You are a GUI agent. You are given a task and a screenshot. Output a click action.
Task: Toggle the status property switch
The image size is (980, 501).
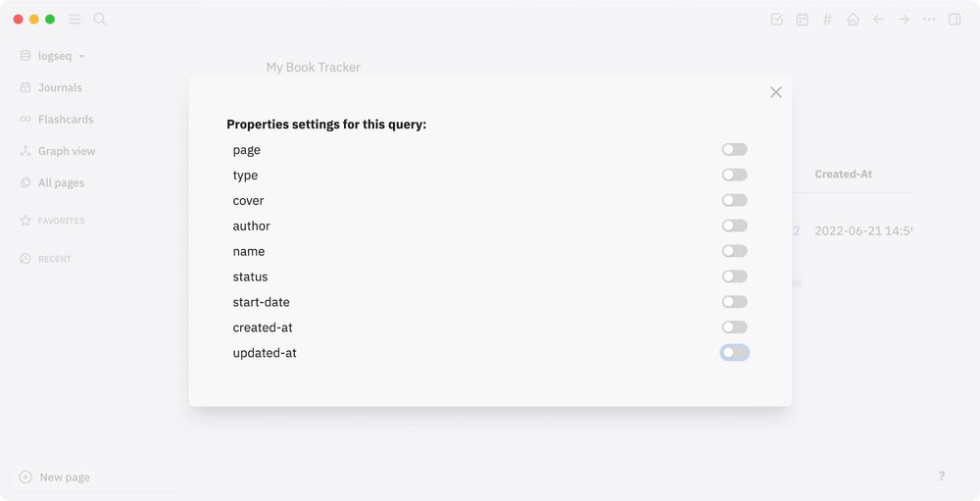coord(734,277)
